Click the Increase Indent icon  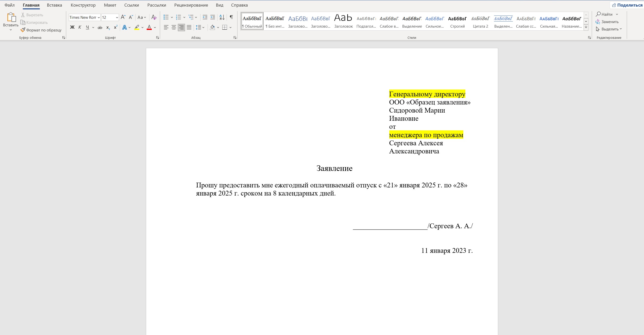[x=213, y=17]
